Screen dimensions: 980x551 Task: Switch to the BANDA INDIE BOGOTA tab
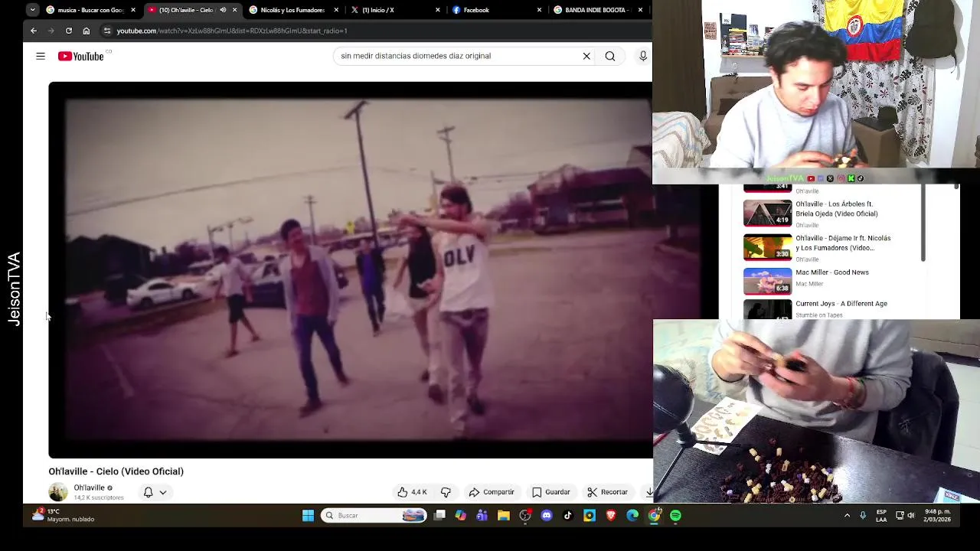tap(598, 10)
